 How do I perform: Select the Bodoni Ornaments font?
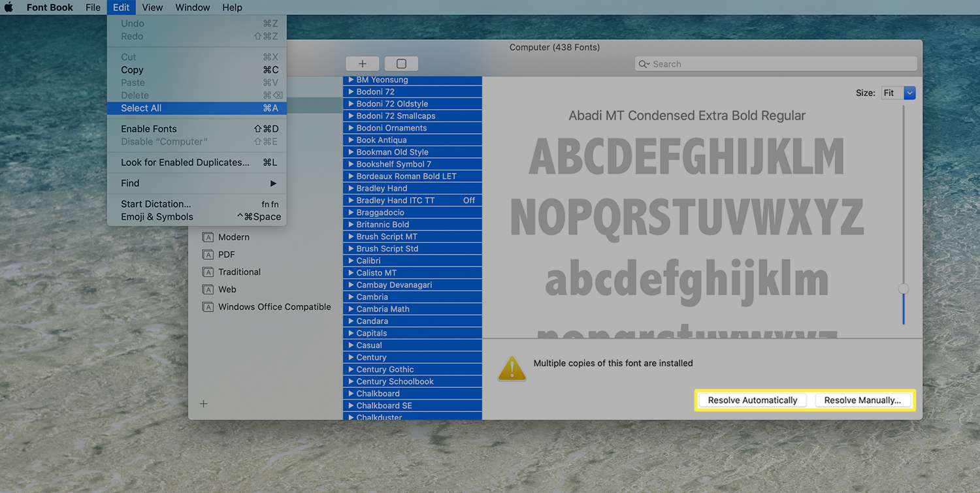tap(412, 128)
